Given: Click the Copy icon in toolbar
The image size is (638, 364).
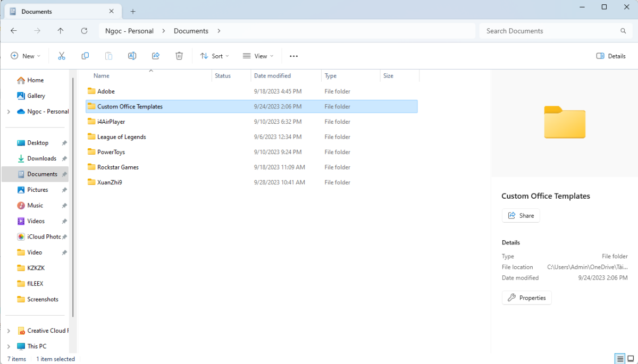Looking at the screenshot, I should tap(85, 56).
